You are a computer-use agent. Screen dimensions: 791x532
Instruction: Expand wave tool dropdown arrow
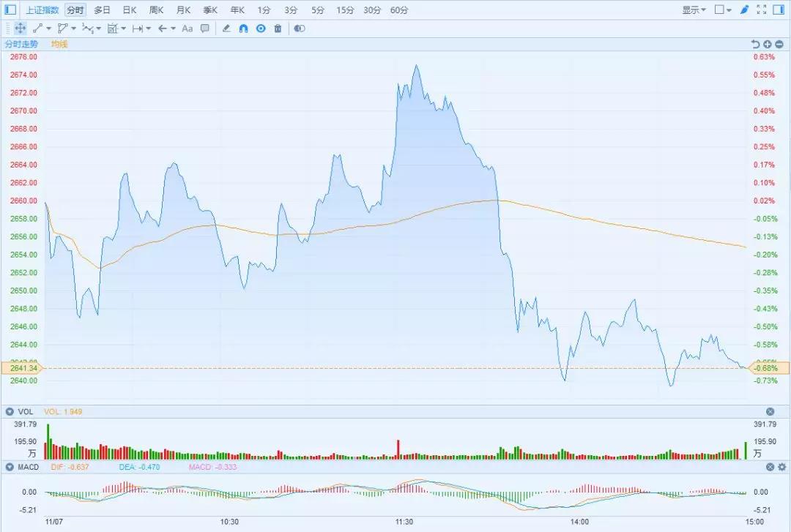pos(98,29)
